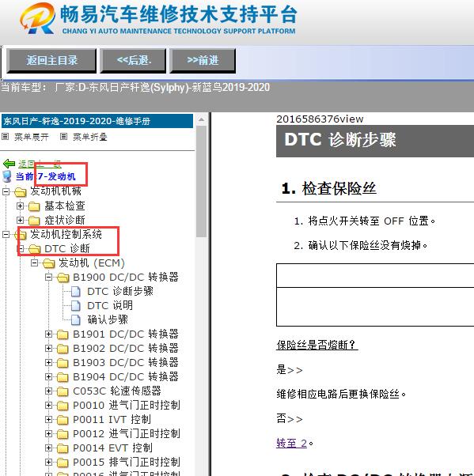Click the 返回主目录 button

pos(51,61)
